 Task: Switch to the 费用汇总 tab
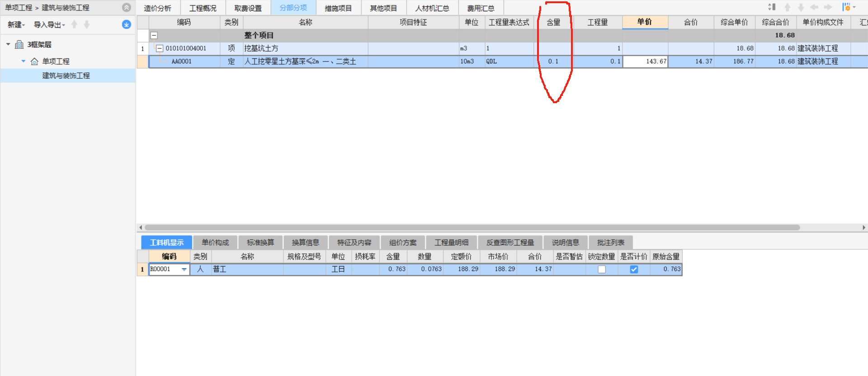[481, 8]
